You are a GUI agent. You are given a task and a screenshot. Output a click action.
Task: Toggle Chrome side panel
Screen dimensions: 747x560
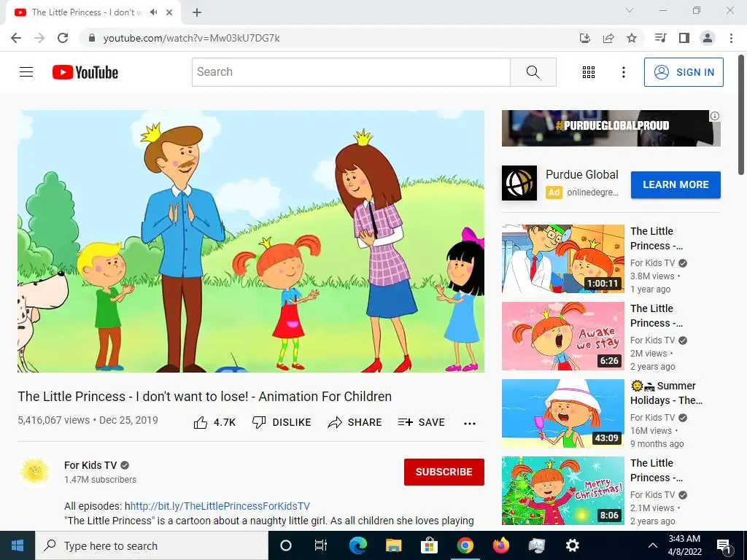684,38
